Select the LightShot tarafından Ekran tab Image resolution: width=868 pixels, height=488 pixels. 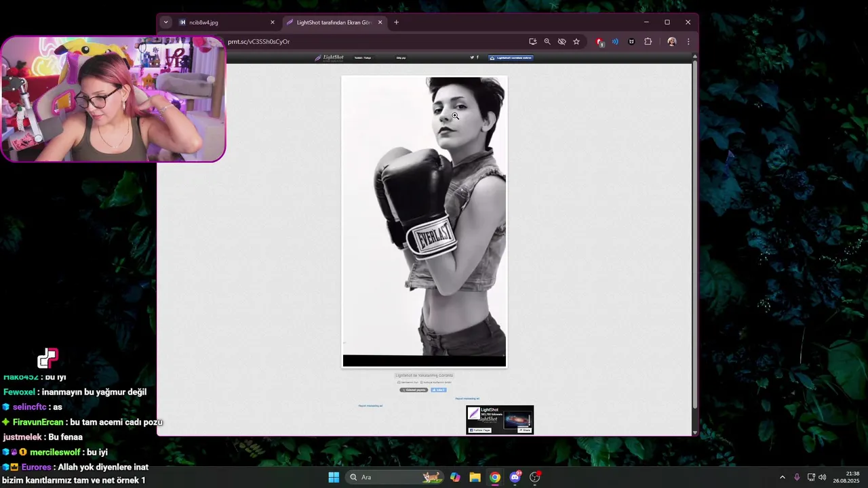point(334,22)
